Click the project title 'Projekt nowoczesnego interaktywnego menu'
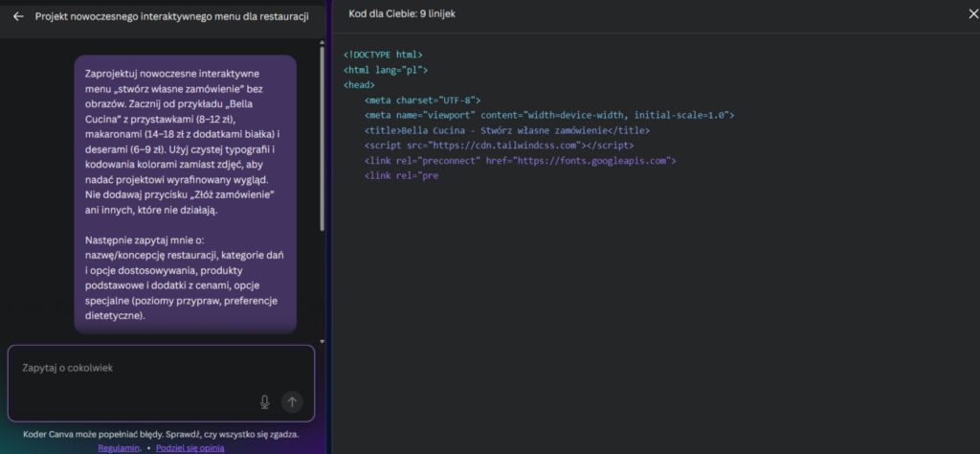 coord(172,16)
